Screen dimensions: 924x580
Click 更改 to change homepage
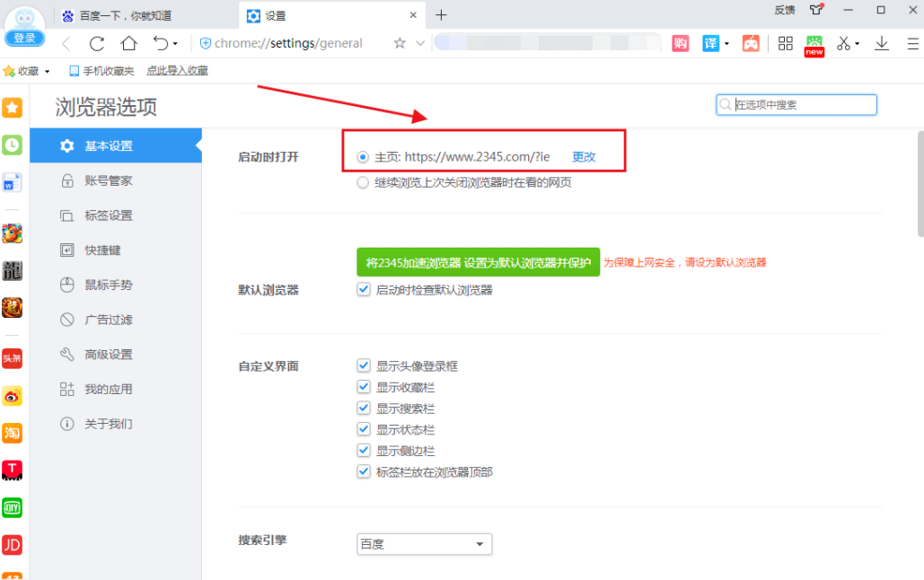tap(584, 157)
